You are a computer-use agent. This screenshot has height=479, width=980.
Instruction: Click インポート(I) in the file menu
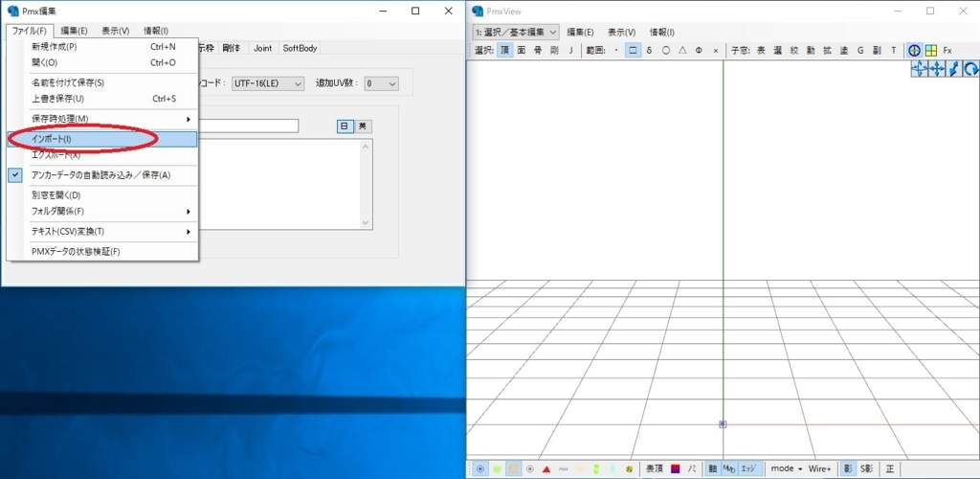[x=102, y=140]
